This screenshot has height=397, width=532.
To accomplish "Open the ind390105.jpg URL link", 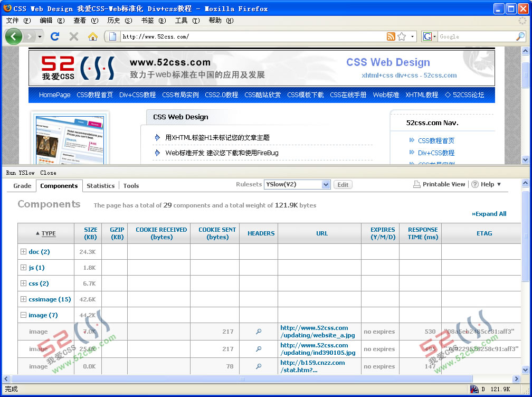I will pos(318,349).
